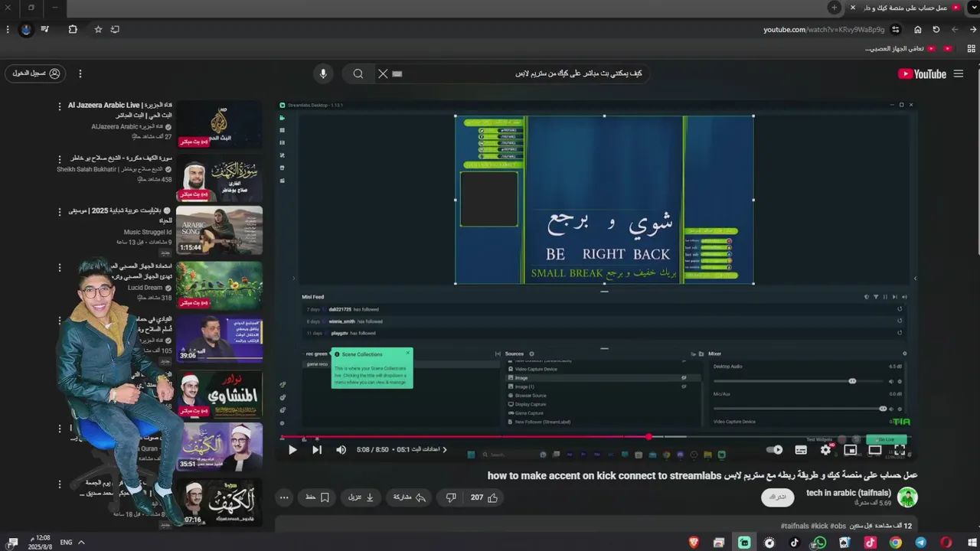Screen dimensions: 980x551
Task: Open more actions three-dot menu under video
Action: [284, 497]
